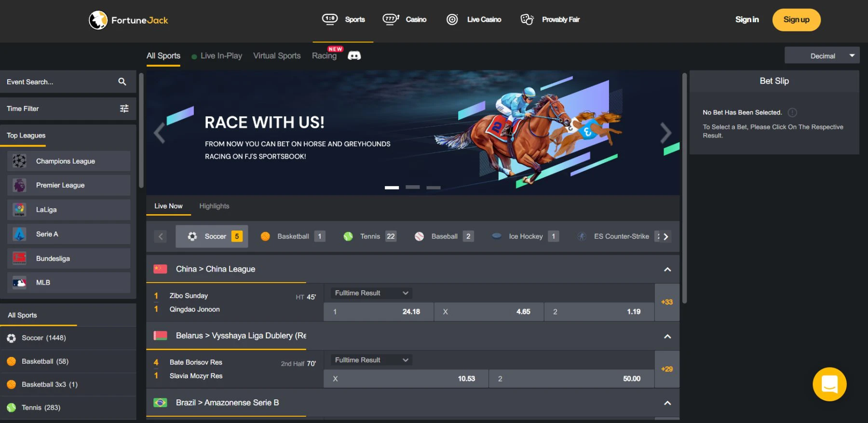
Task: Open Fulltime Result dropdown for Bate Borisov match
Action: coord(371,360)
